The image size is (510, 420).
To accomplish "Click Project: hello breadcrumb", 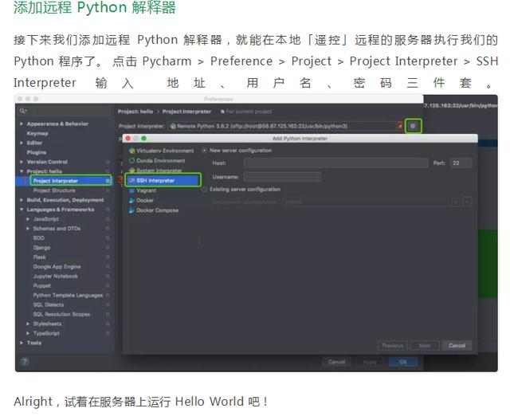I will (x=135, y=112).
